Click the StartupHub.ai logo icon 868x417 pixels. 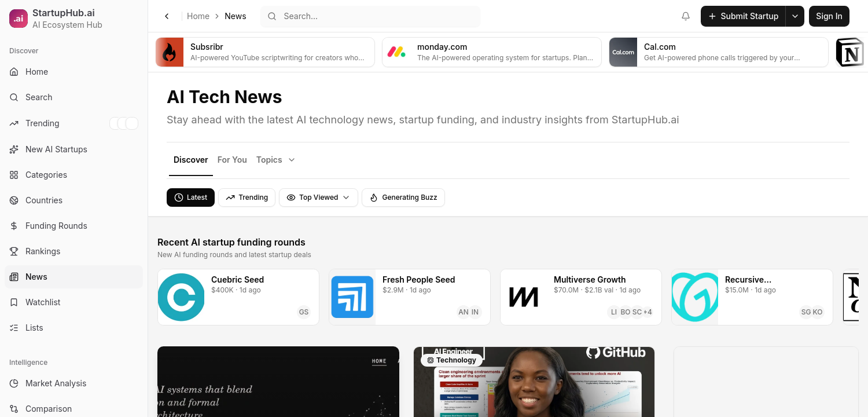point(19,19)
